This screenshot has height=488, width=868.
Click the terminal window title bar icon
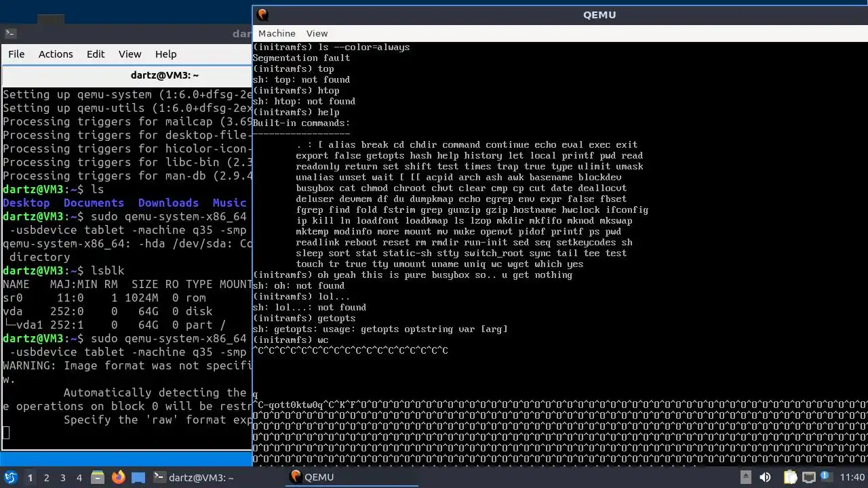click(x=9, y=33)
